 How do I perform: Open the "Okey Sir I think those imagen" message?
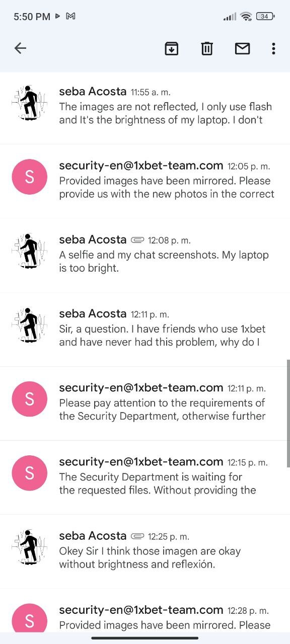[x=145, y=551]
